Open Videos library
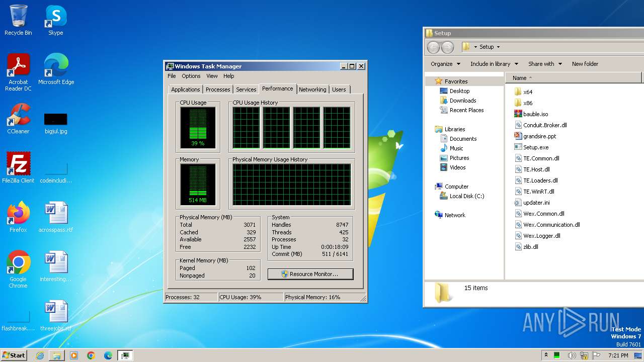 click(x=453, y=167)
